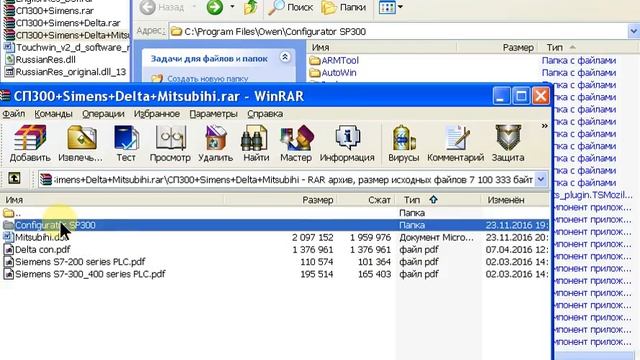Open the Explorer Views dropdown button
This screenshot has width=640, height=360.
click(x=390, y=7)
